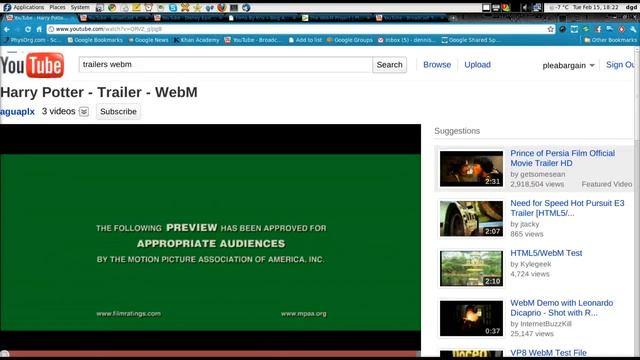The width and height of the screenshot is (640, 360).
Task: Go to the browser home page icon
Action: pos(39,29)
